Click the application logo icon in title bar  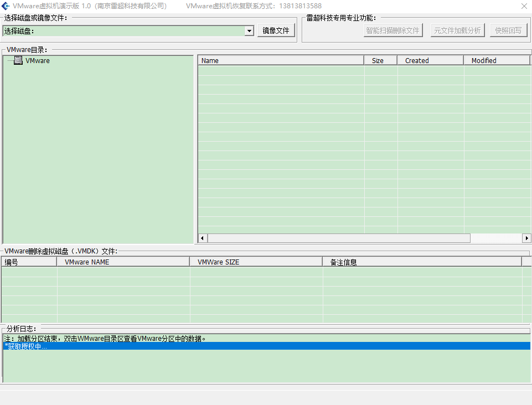tap(6, 6)
